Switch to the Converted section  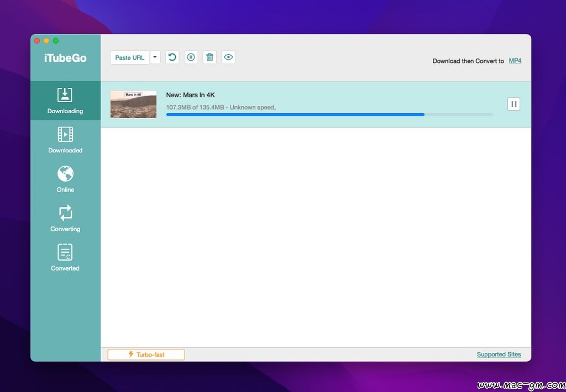[65, 258]
